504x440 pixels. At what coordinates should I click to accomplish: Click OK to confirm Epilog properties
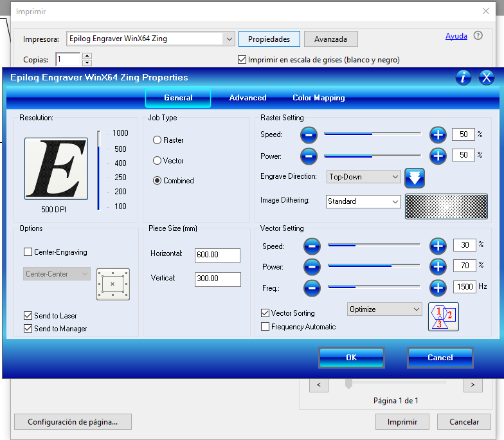point(352,358)
